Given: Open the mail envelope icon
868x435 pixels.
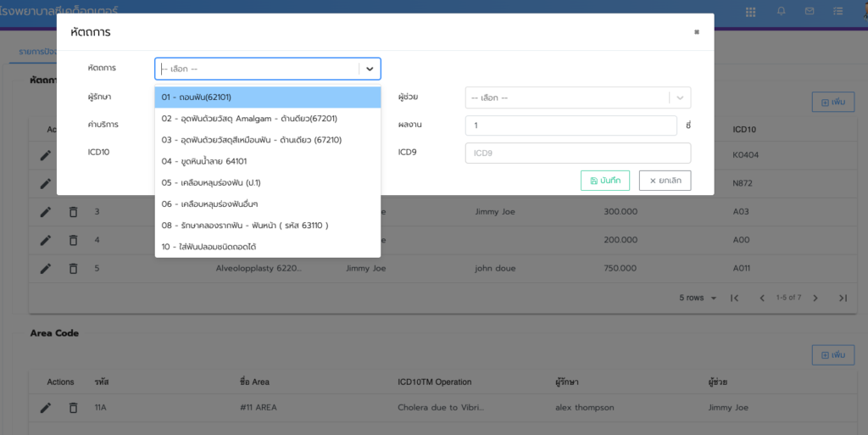Looking at the screenshot, I should [810, 12].
